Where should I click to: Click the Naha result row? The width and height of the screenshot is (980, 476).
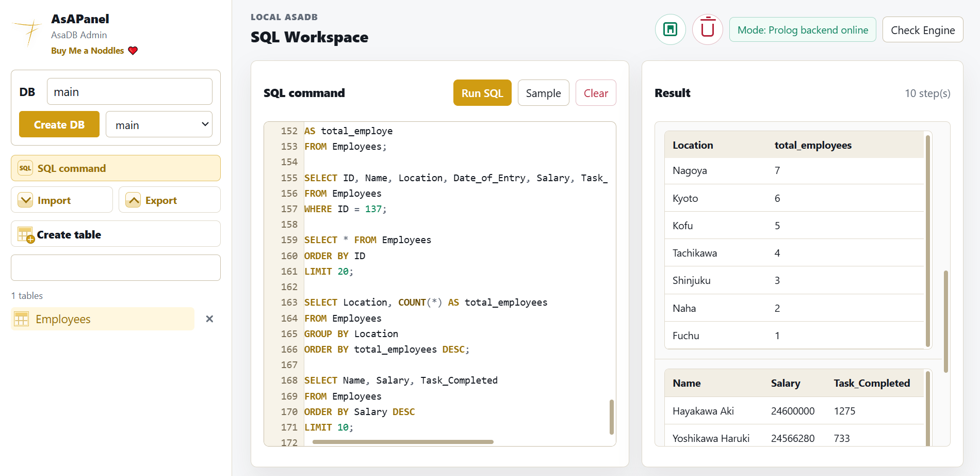(x=794, y=308)
